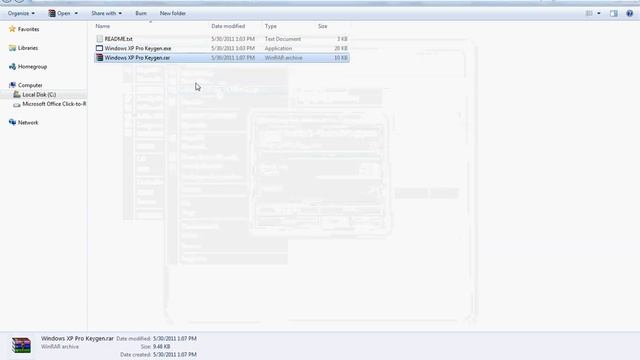Click README.txt text document icon
The width and height of the screenshot is (640, 360).
99,39
